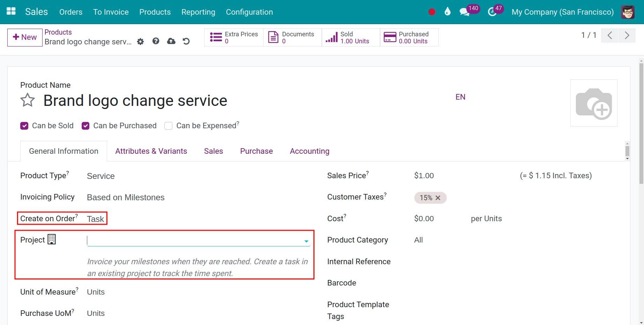
Task: Uncheck the Can be Sold checkbox
Action: 24,125
